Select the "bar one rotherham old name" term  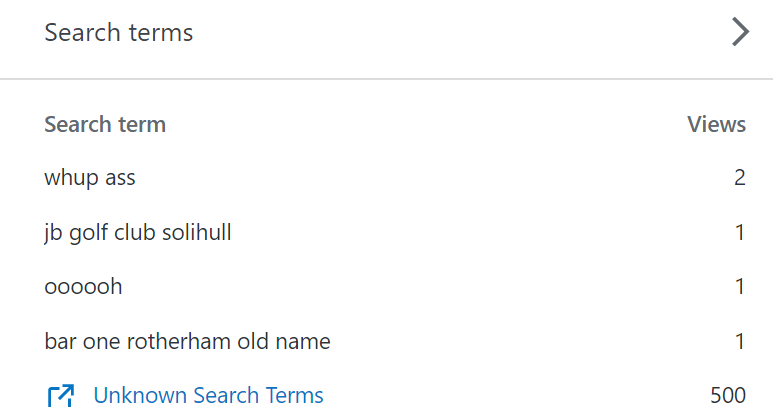(187, 342)
